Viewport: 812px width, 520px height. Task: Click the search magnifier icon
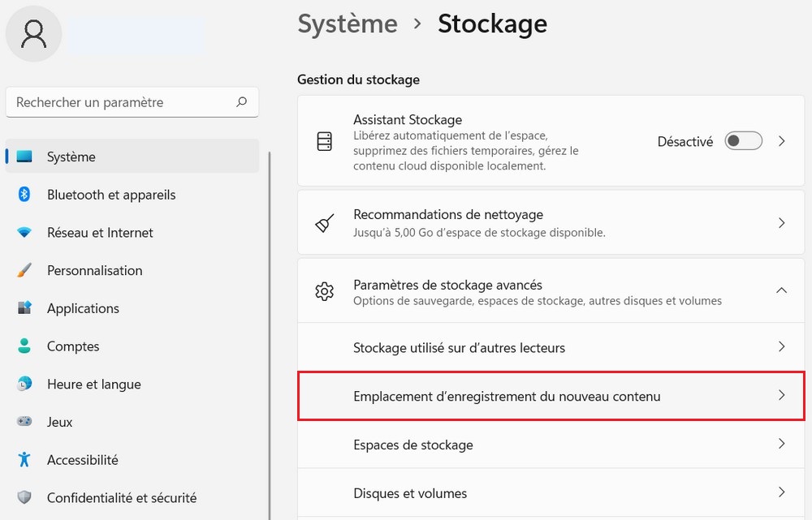(x=241, y=102)
